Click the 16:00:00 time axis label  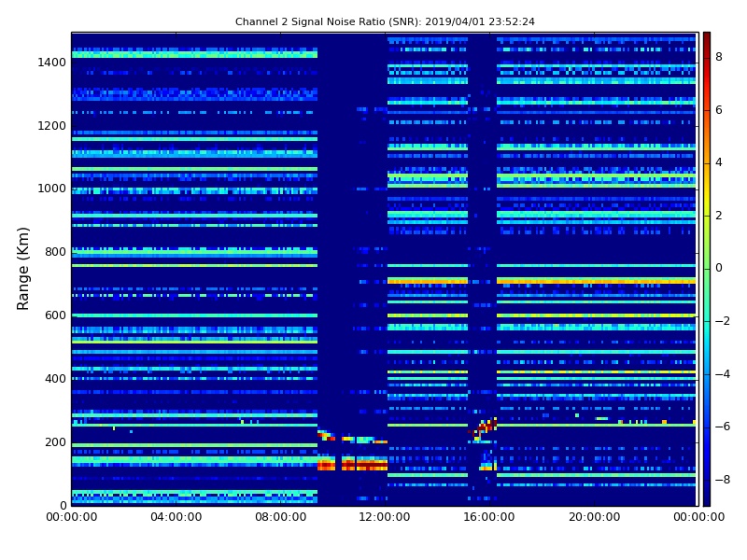(489, 517)
